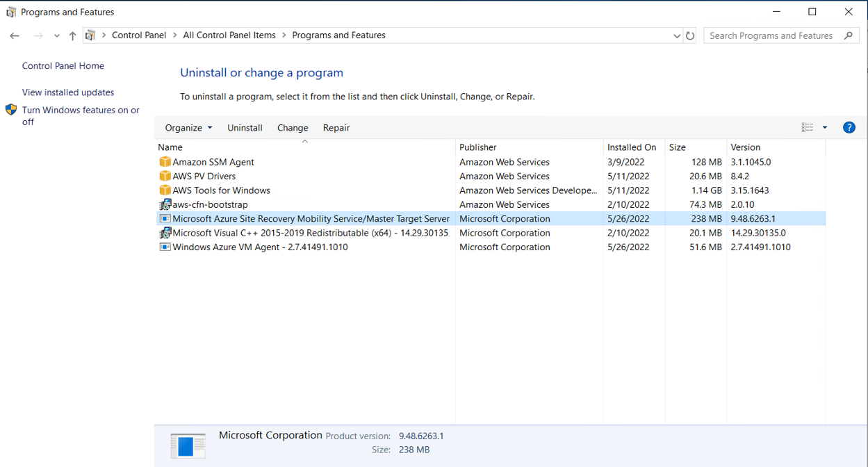Expand the chevron after All Control Panel Items

click(x=284, y=35)
